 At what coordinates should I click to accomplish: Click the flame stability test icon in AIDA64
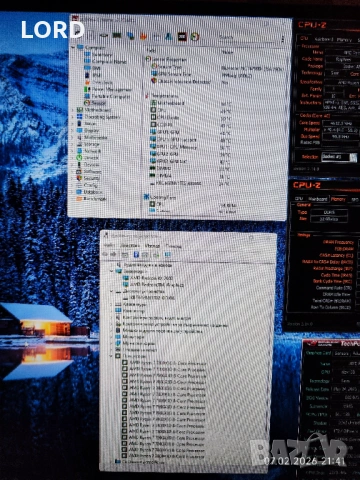pos(143,36)
